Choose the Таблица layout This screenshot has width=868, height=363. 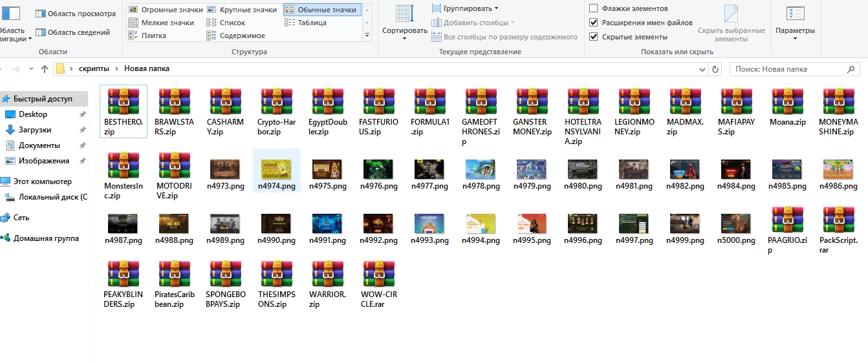click(306, 23)
